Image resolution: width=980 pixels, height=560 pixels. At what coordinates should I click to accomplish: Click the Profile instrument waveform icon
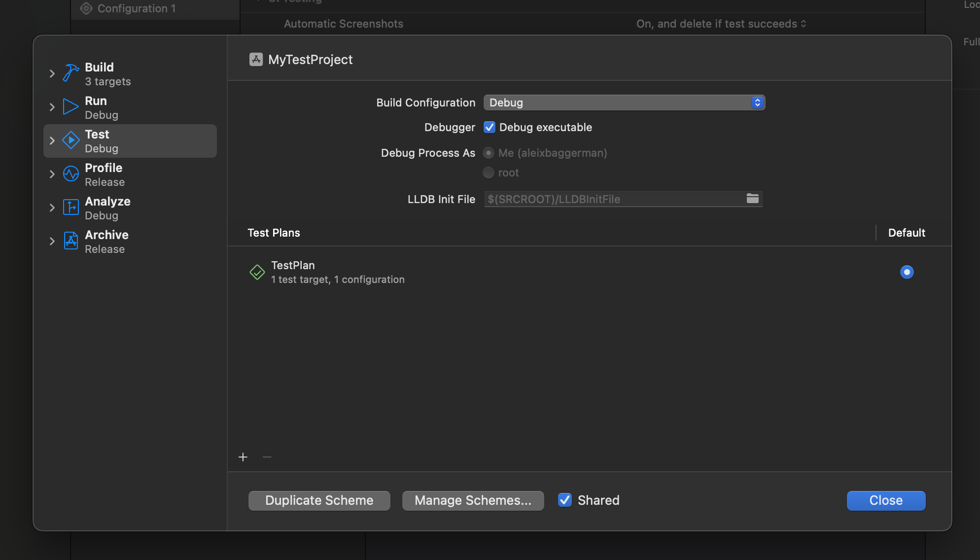point(70,174)
